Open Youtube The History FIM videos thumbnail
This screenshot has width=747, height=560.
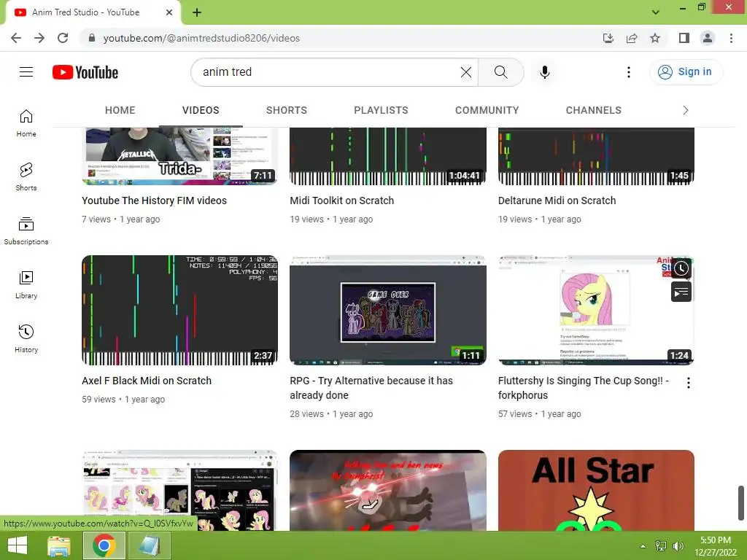tap(179, 156)
